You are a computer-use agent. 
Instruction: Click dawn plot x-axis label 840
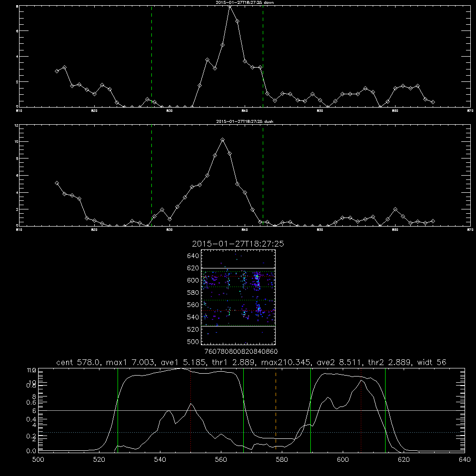click(x=245, y=111)
